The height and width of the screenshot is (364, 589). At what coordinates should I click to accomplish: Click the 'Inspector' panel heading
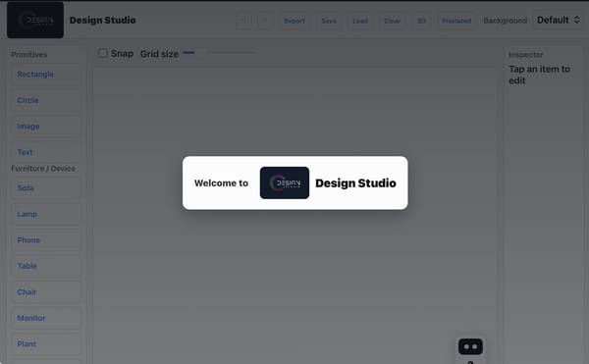(526, 55)
